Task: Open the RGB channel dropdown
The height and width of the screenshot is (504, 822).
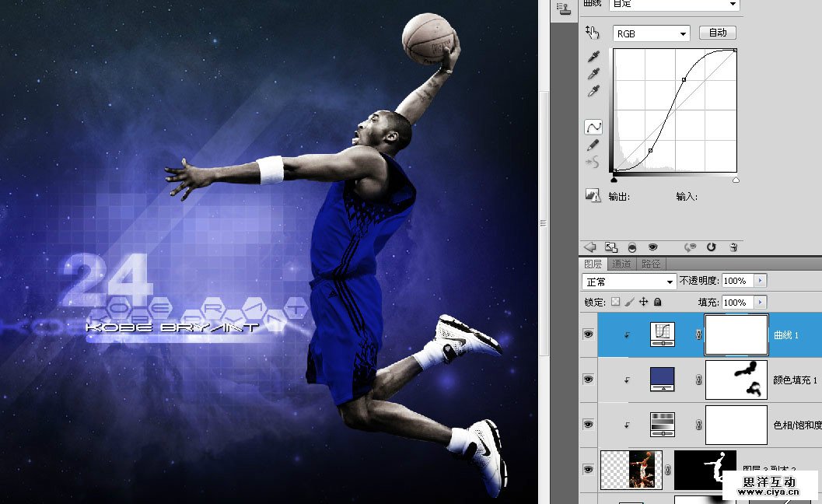Action: pyautogui.click(x=651, y=33)
